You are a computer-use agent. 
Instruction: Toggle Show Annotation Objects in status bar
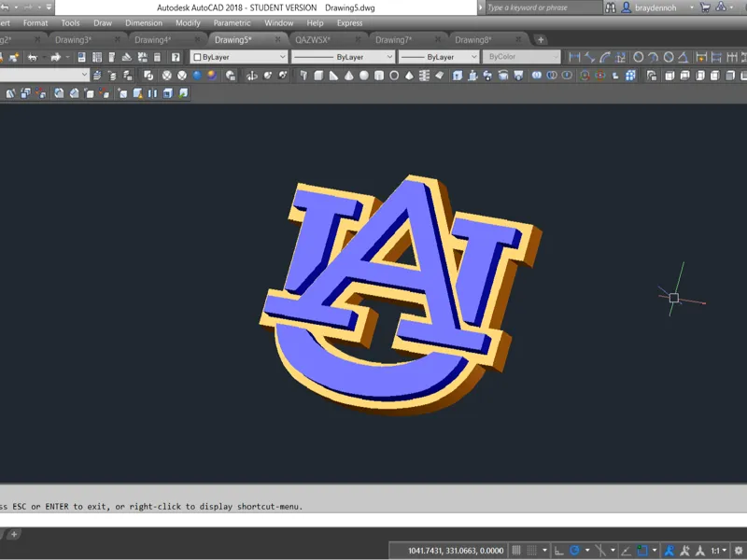(669, 551)
